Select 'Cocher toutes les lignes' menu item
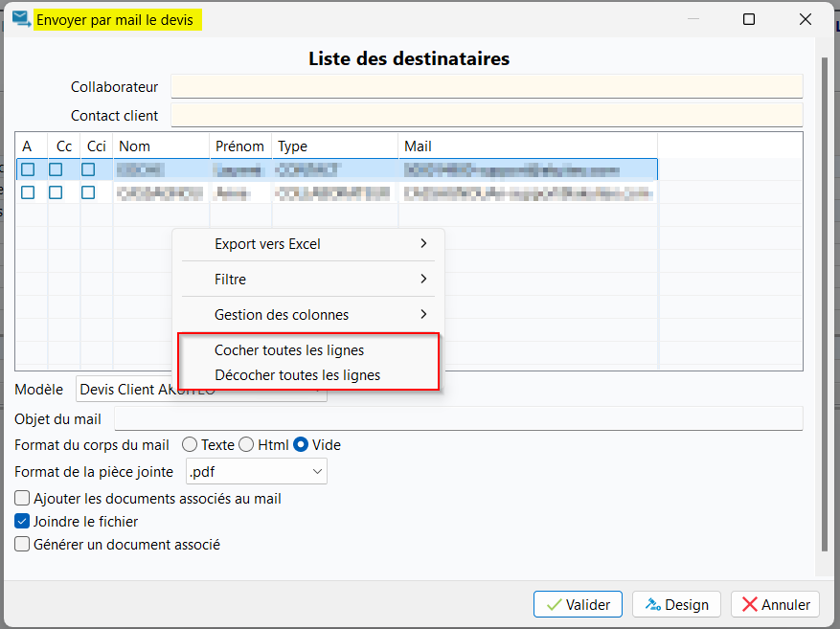Image resolution: width=840 pixels, height=629 pixels. click(x=289, y=350)
